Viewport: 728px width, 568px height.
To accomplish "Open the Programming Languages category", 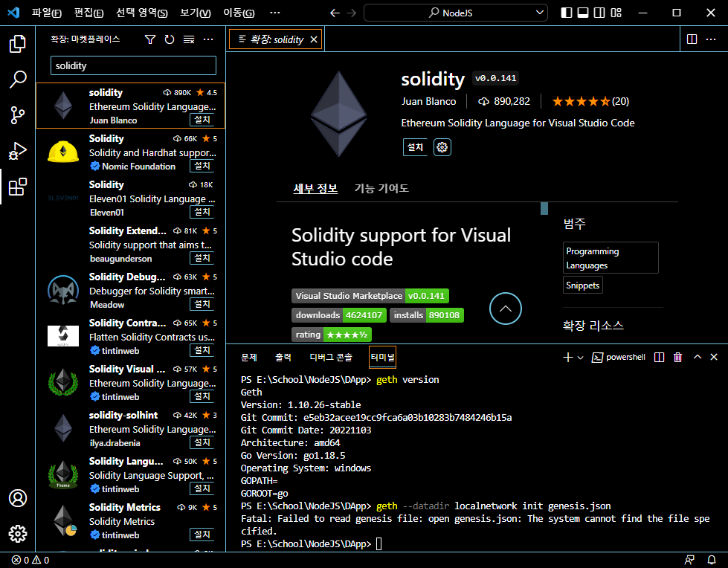I will pos(611,257).
